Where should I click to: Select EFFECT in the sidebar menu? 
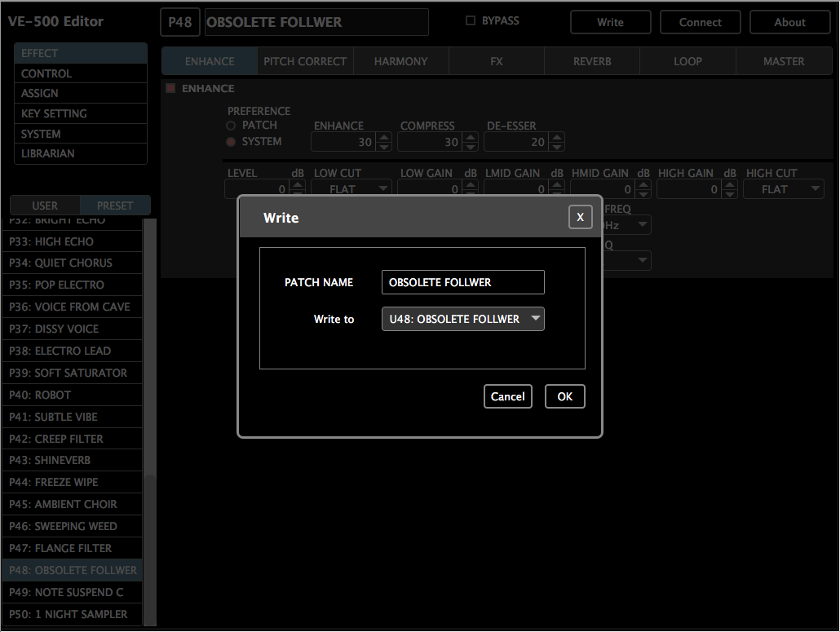(x=81, y=53)
